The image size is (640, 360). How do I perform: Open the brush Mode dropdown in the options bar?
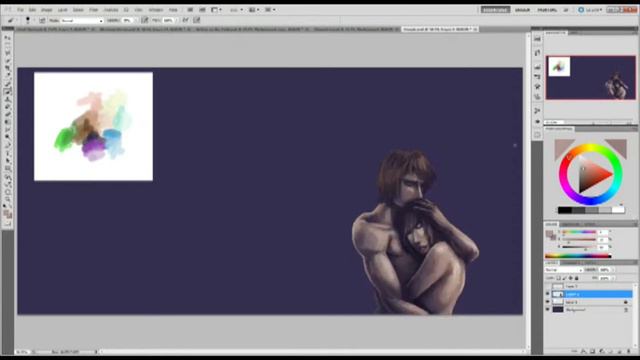(82, 20)
